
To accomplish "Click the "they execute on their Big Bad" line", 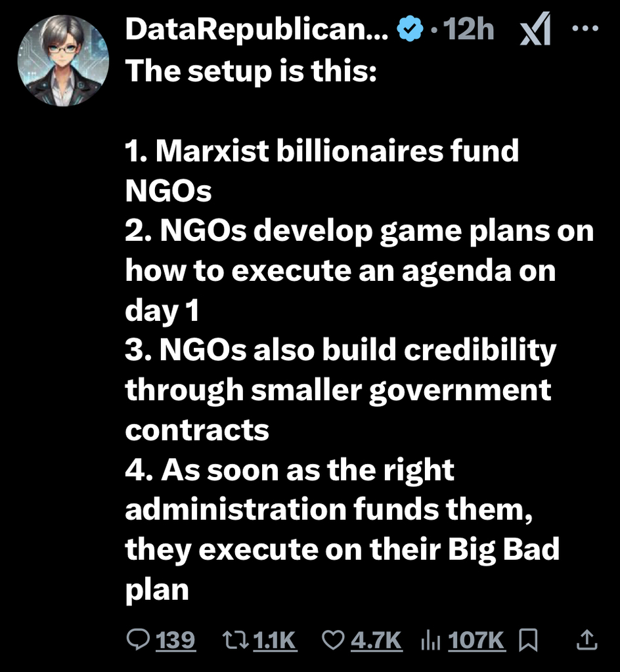I will 342,550.
